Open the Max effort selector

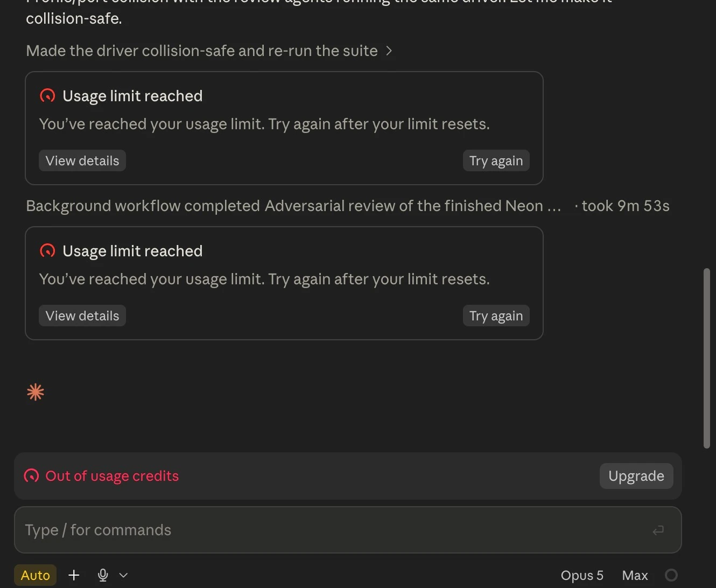coord(635,575)
